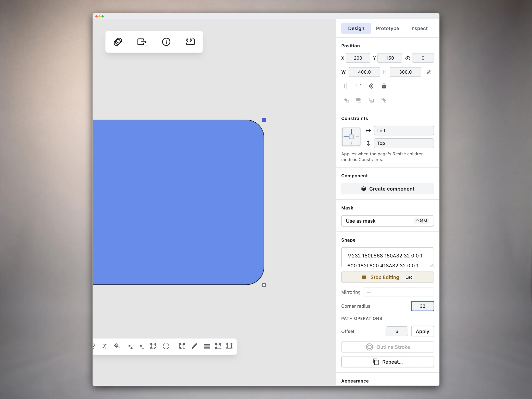Click the code brackets icon in top toolbar
Screen dimensions: 532x399
190,42
